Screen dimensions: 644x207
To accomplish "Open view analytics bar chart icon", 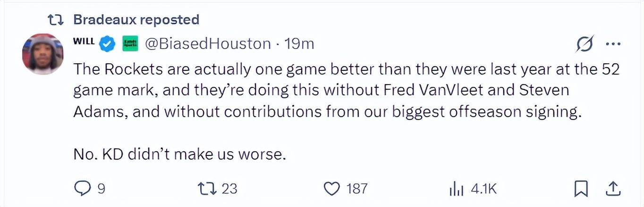I will pyautogui.click(x=456, y=189).
